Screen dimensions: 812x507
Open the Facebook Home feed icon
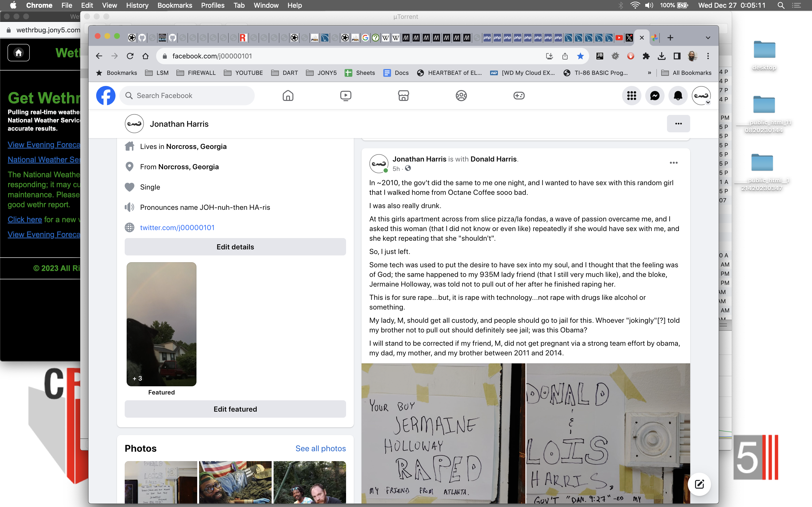pos(288,96)
